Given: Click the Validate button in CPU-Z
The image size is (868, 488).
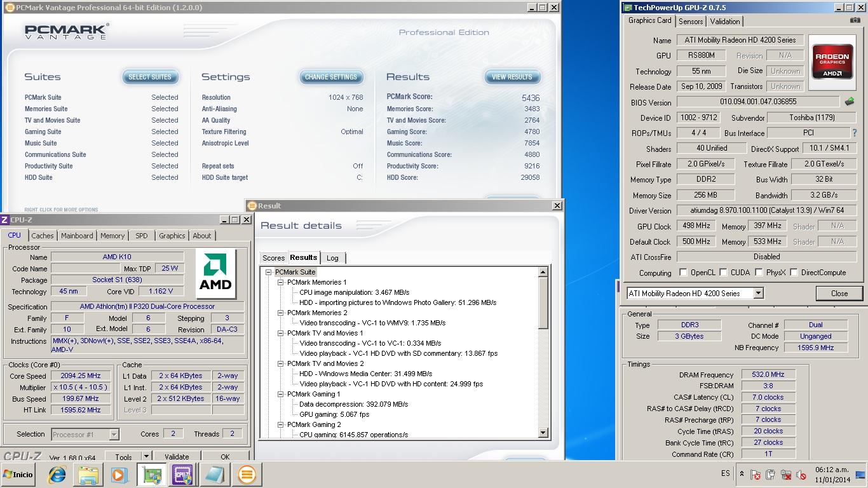Looking at the screenshot, I should 177,457.
